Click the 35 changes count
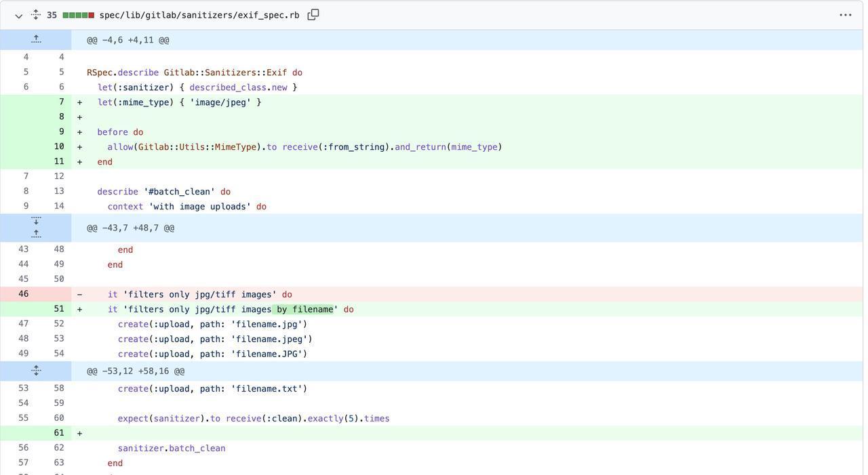The width and height of the screenshot is (868, 475). 52,15
